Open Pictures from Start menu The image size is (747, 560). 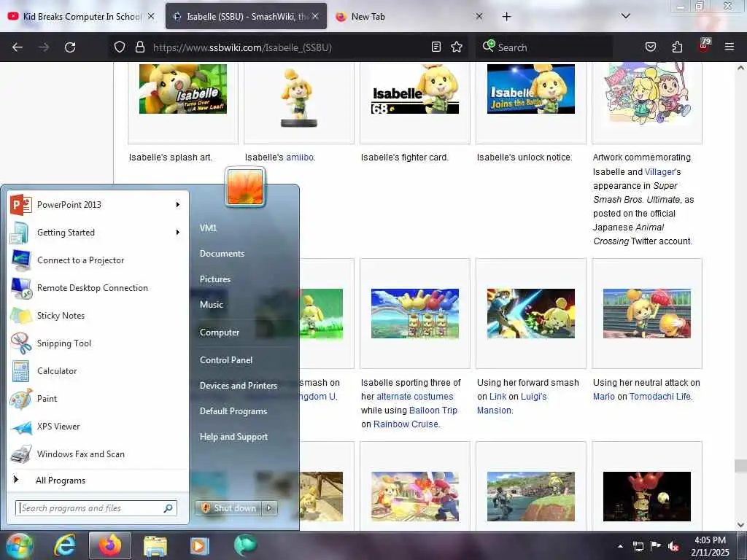pos(215,279)
